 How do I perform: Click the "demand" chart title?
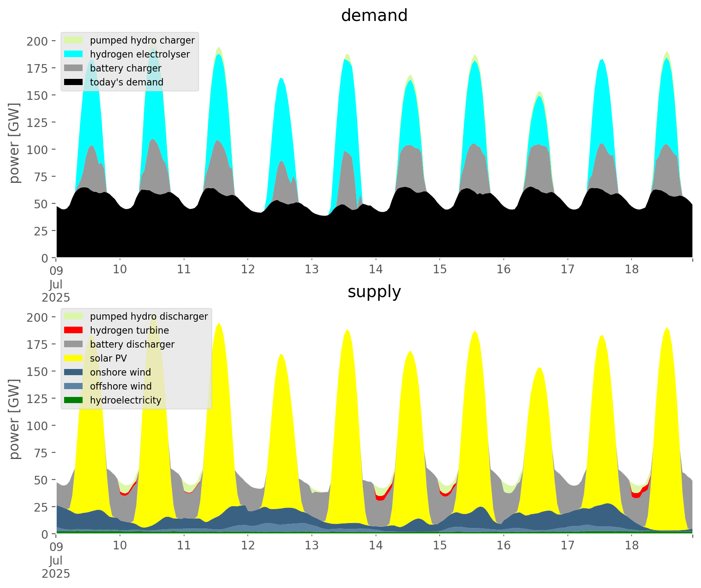pyautogui.click(x=374, y=16)
